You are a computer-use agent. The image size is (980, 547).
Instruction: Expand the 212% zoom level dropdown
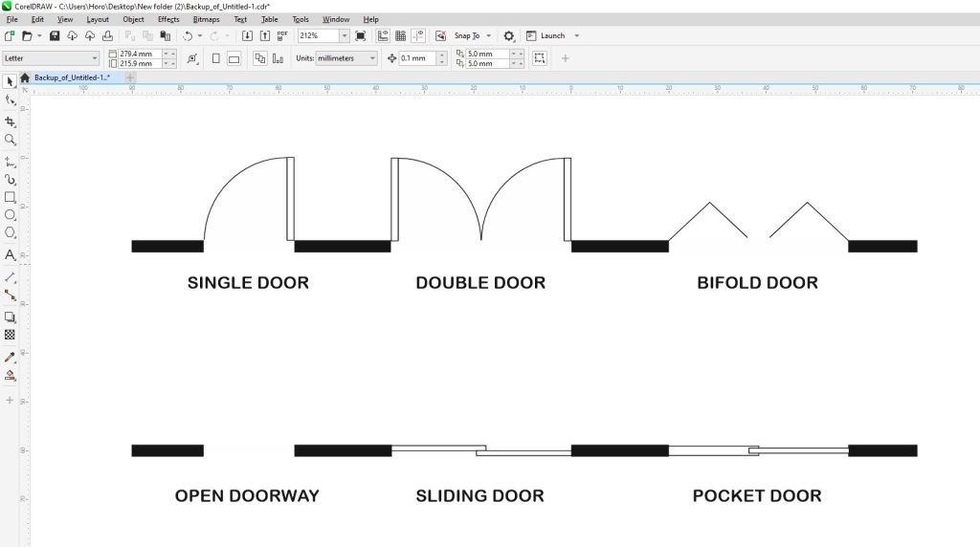tap(345, 36)
